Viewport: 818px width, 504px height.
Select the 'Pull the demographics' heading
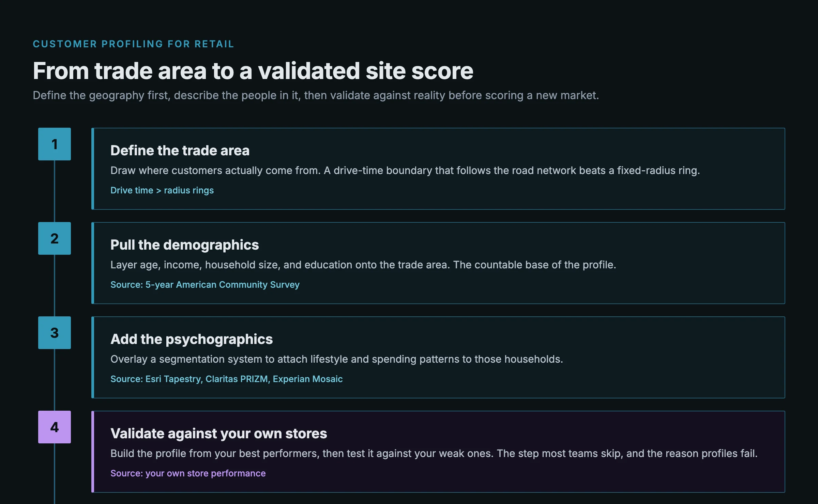[185, 245]
